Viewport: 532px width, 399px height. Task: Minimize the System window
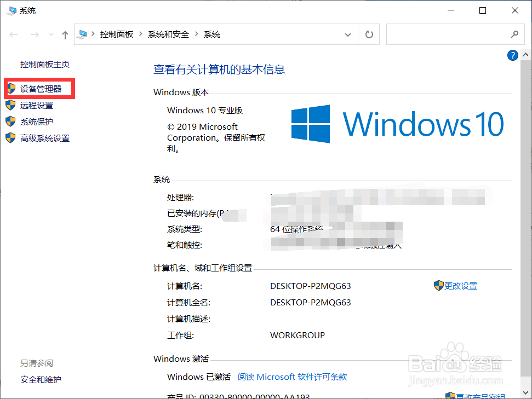(x=451, y=10)
